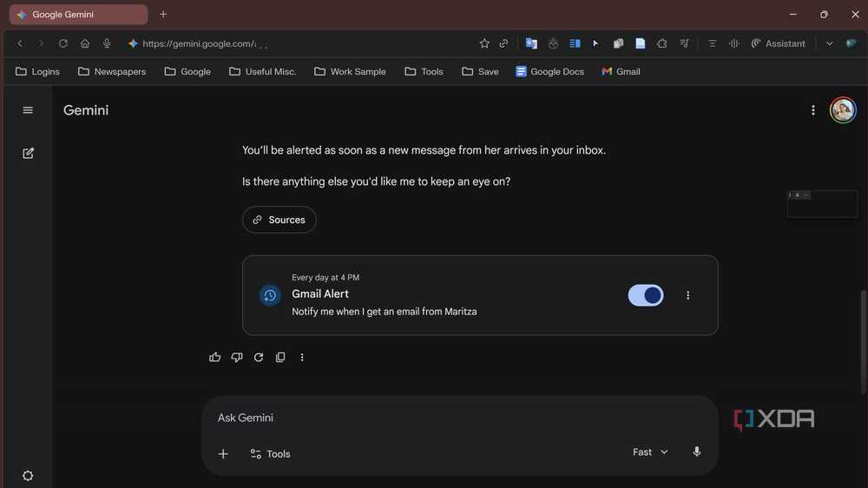Open the Gemini hamburger main menu
This screenshot has width=868, height=488.
28,110
